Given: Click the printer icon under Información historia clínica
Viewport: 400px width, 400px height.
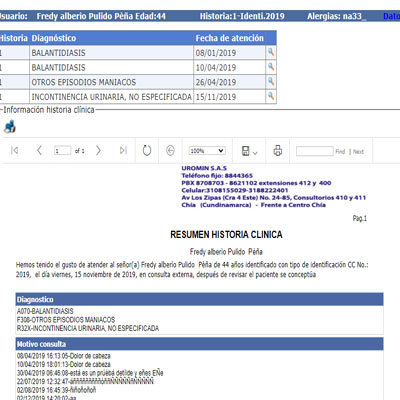Looking at the screenshot, I should pos(10,127).
